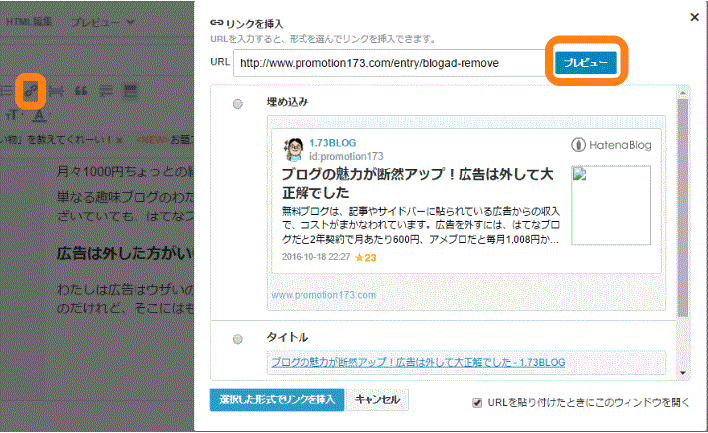Click the list icon right of quote icon
The width and height of the screenshot is (708, 433).
pyautogui.click(x=106, y=92)
